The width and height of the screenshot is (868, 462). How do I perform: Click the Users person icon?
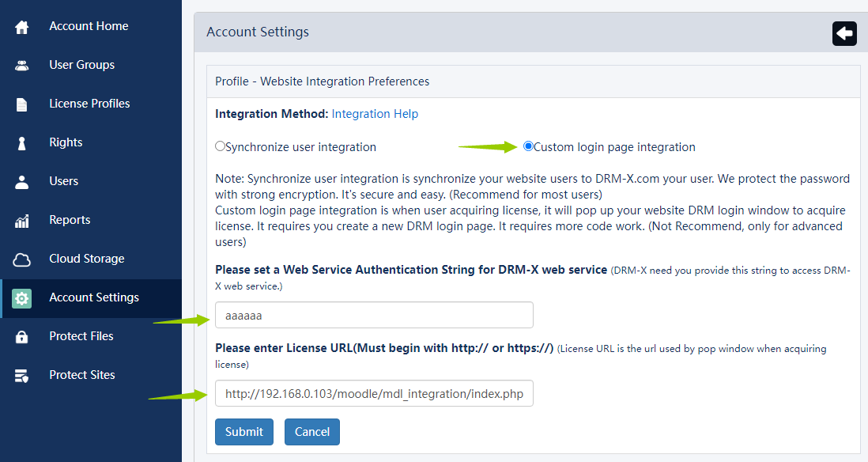click(x=22, y=182)
